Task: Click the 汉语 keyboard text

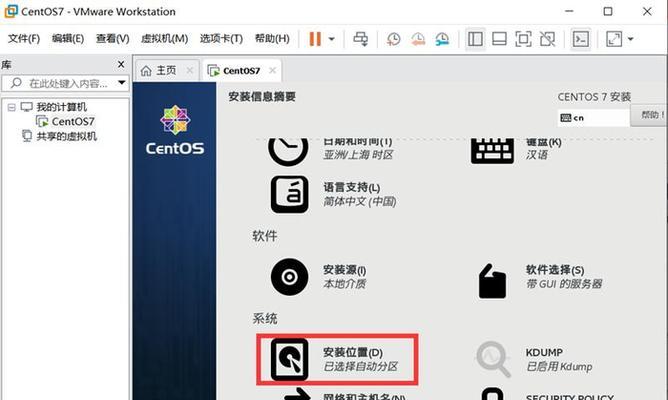Action: 537,155
